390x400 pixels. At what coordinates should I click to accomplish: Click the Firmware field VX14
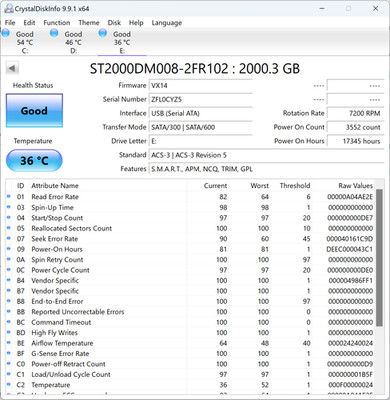200,85
